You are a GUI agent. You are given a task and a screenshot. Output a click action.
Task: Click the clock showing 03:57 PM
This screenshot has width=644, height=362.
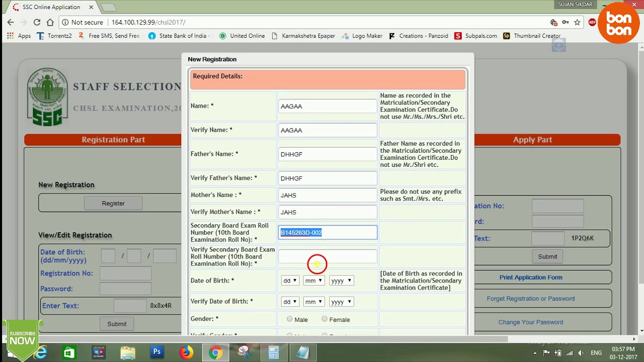coord(622,349)
